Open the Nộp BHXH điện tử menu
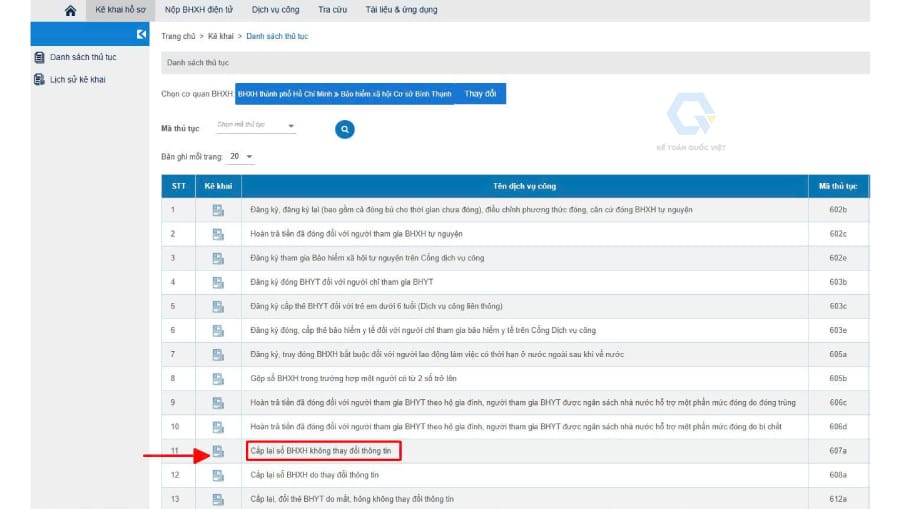This screenshot has height=509, width=900. pos(199,10)
